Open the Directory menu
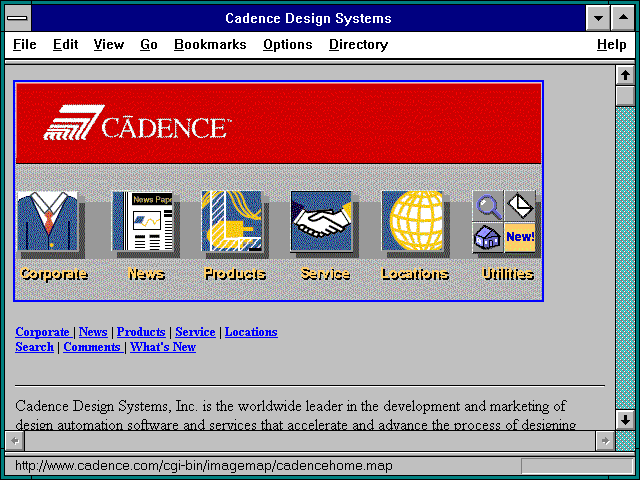 [358, 44]
